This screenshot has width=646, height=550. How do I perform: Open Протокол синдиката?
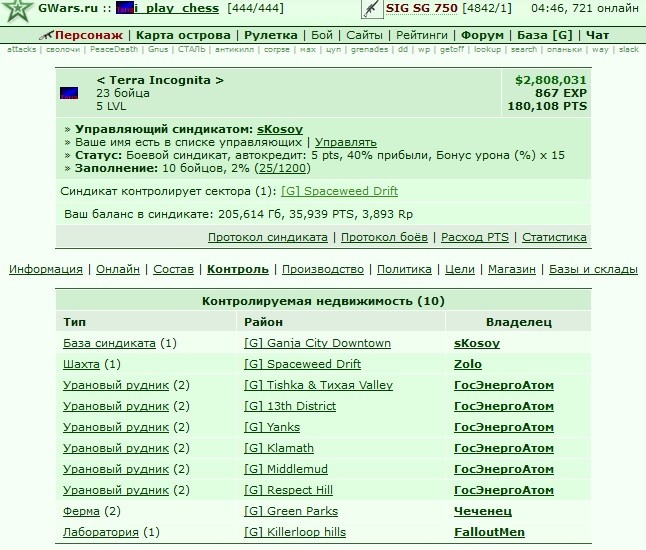click(268, 237)
